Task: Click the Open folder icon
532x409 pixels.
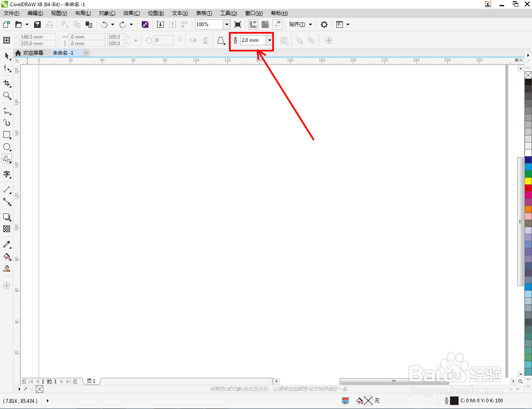Action: [19, 24]
